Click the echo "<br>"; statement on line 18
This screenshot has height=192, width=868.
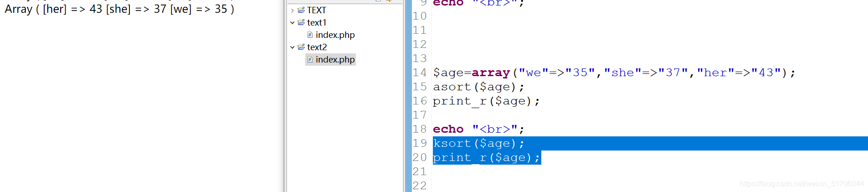tap(478, 129)
